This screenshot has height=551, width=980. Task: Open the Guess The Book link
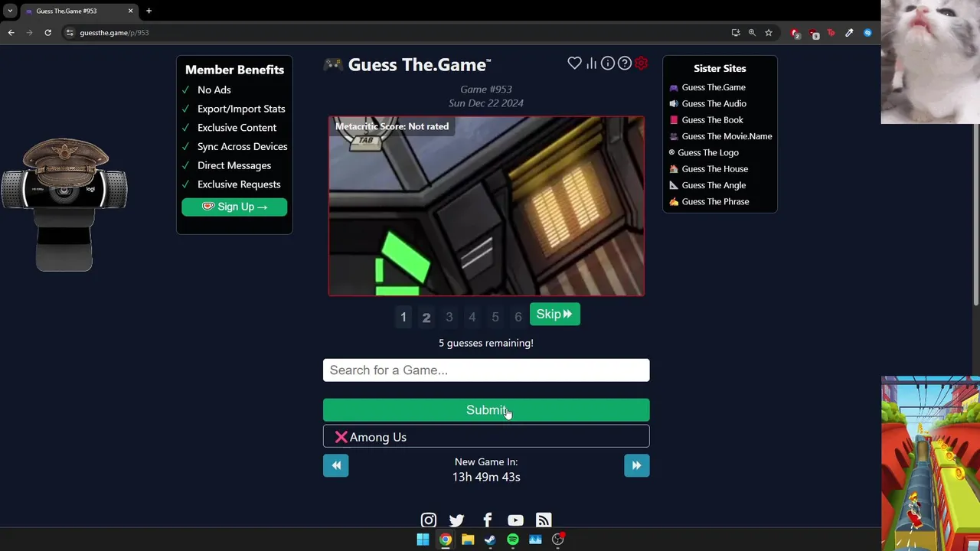[711, 120]
